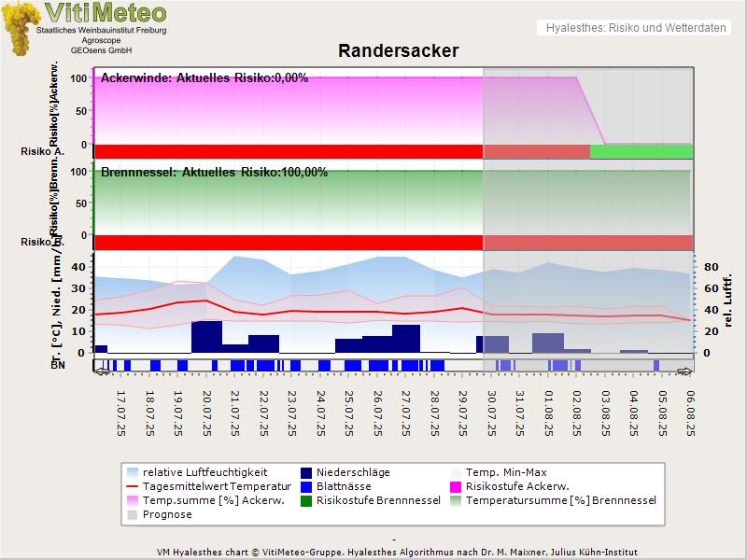Click the Brennnessel Aktuelles Risiko label
747x560 pixels.
(x=214, y=173)
